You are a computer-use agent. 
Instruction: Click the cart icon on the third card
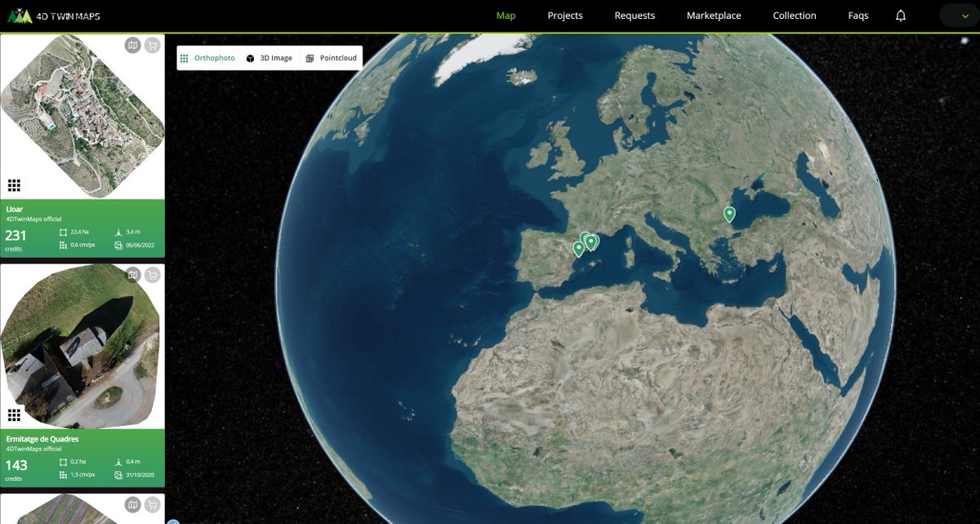tap(152, 505)
